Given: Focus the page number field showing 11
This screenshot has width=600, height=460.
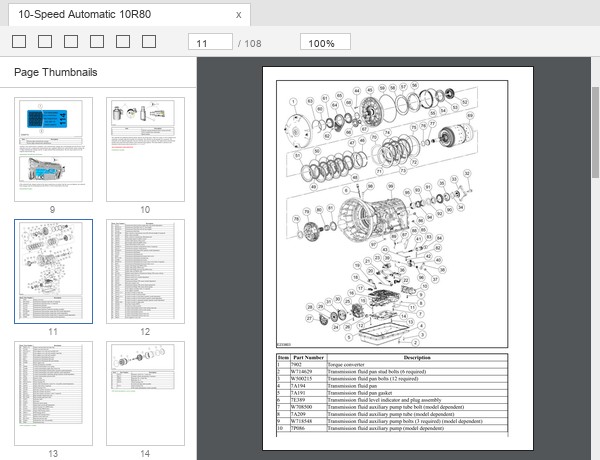Looking at the screenshot, I should (x=210, y=42).
